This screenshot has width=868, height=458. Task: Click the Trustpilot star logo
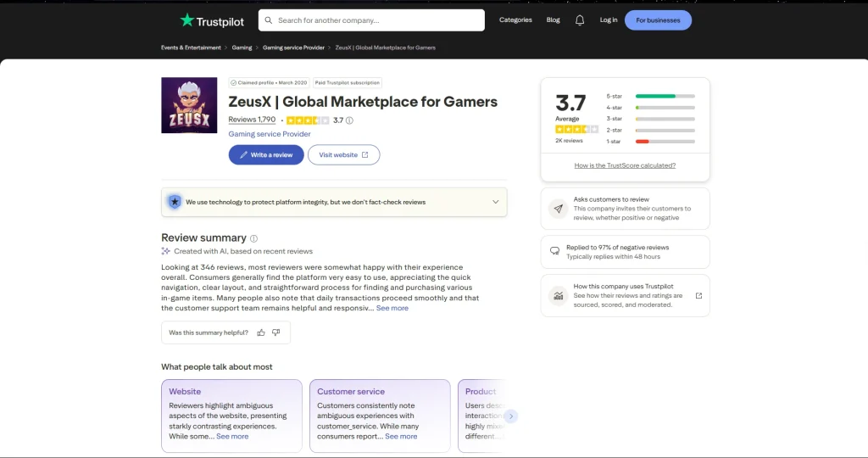[187, 20]
